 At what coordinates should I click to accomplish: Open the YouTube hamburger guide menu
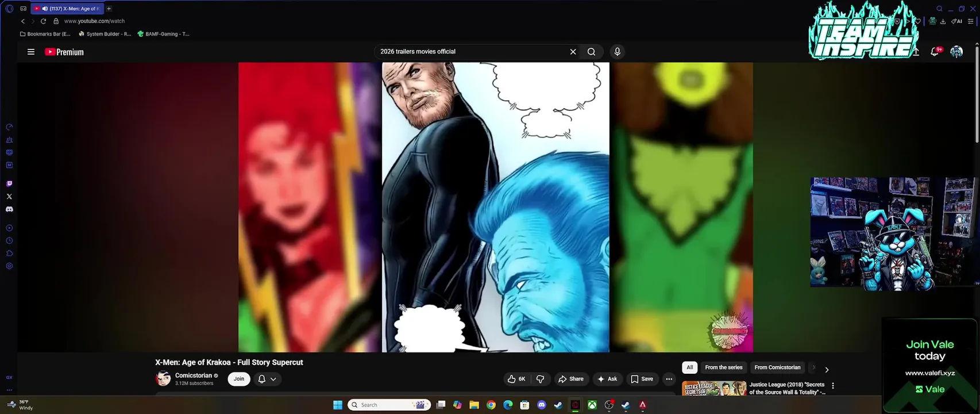31,52
